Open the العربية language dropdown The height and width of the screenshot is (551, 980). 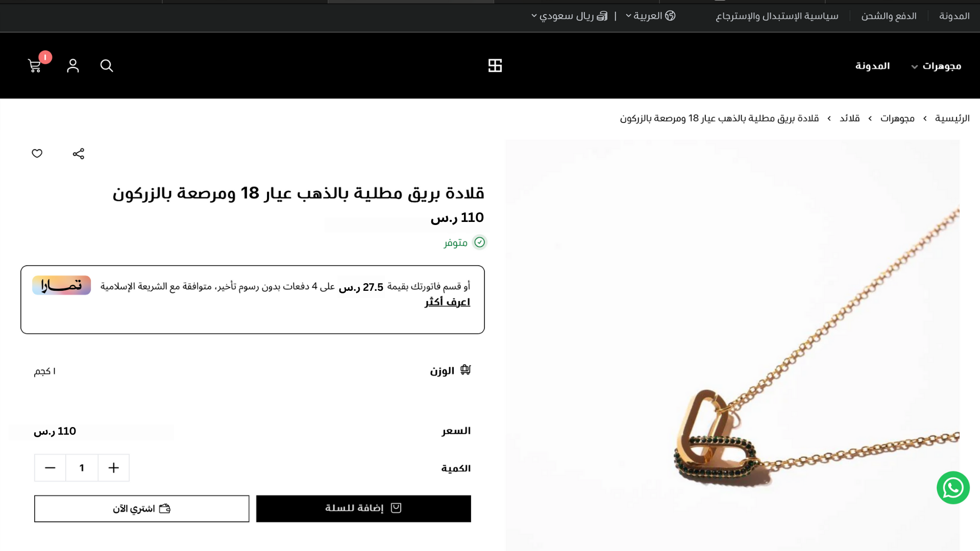click(x=651, y=16)
